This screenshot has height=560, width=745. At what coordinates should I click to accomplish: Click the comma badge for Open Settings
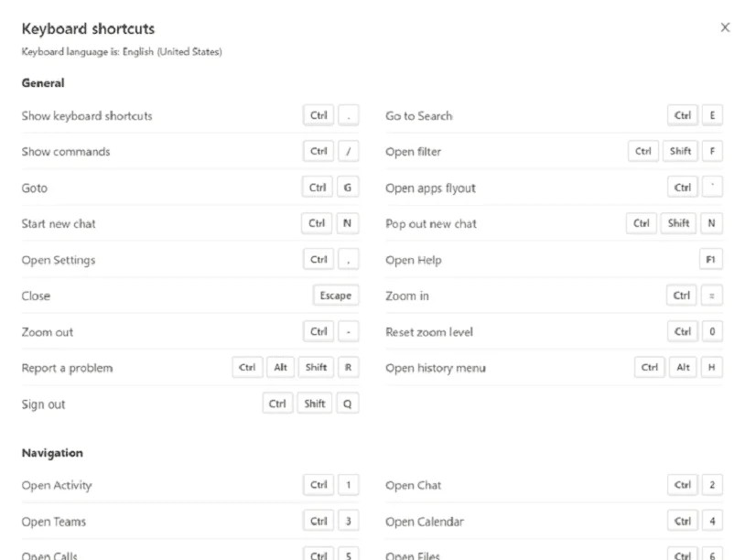point(348,259)
